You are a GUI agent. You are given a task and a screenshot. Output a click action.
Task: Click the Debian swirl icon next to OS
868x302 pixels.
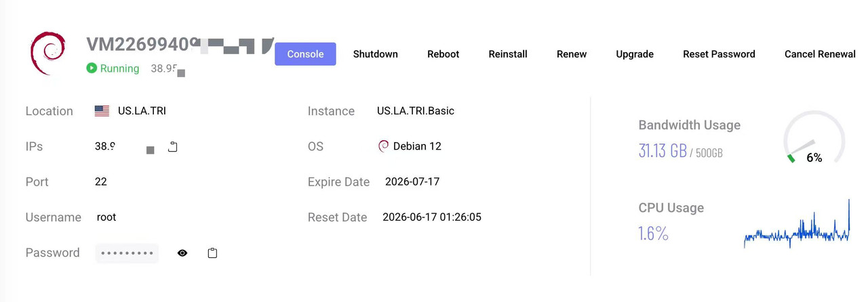pos(383,146)
